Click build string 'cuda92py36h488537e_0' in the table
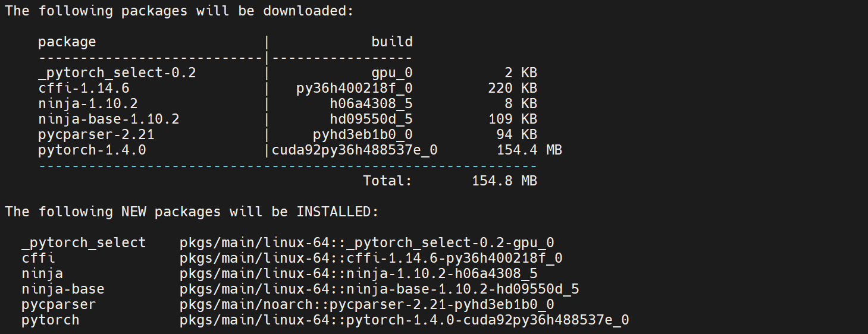 [x=355, y=150]
